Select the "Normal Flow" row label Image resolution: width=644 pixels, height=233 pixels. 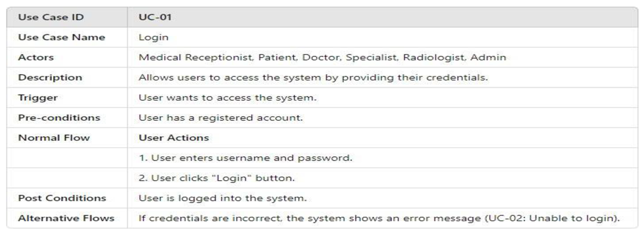(x=54, y=138)
